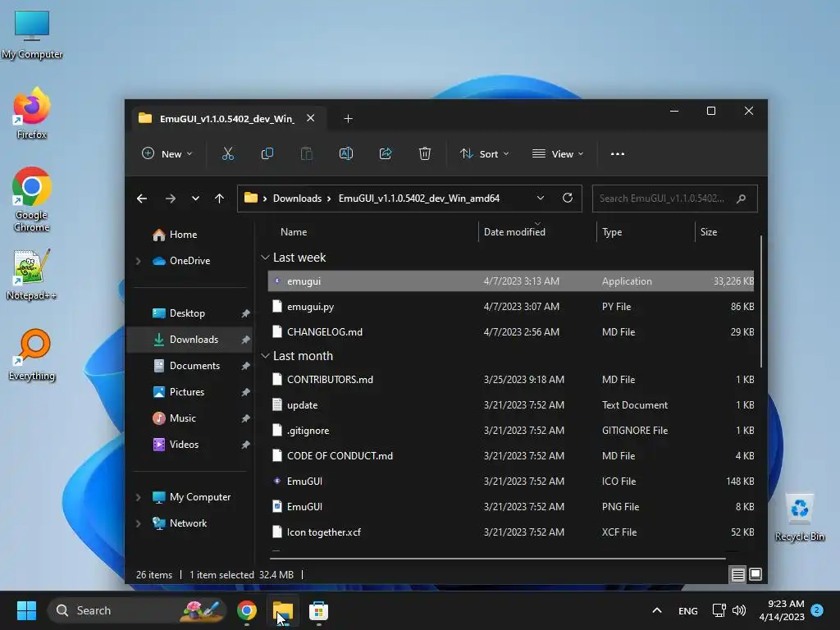The width and height of the screenshot is (840, 630).
Task: Open the clock and date panel
Action: [782, 610]
